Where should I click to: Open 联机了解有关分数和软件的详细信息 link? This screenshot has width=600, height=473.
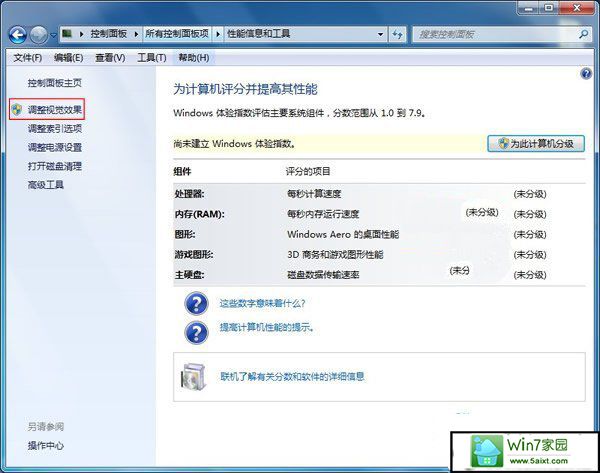[292, 377]
